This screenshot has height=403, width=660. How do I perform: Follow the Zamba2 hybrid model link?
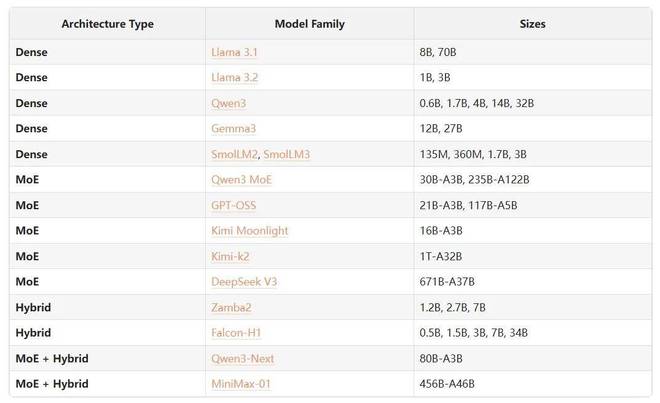pos(233,306)
